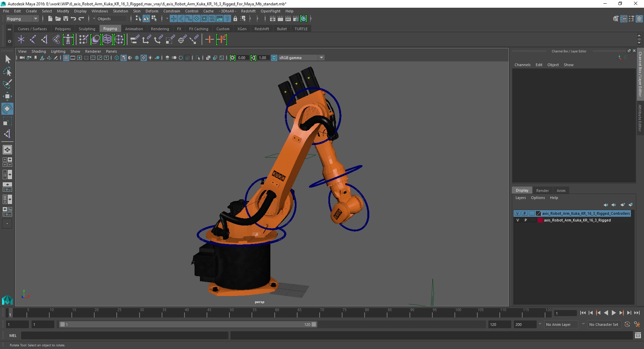Click the Rigged layer red color swatch
644x349 pixels.
540,220
